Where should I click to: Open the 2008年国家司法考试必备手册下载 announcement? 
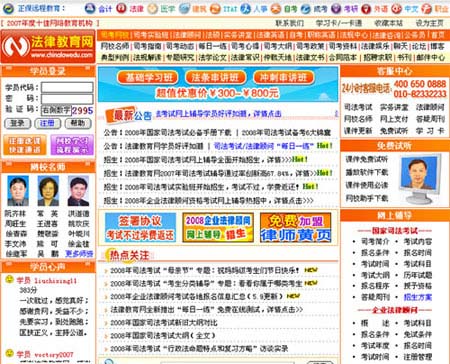178,133
